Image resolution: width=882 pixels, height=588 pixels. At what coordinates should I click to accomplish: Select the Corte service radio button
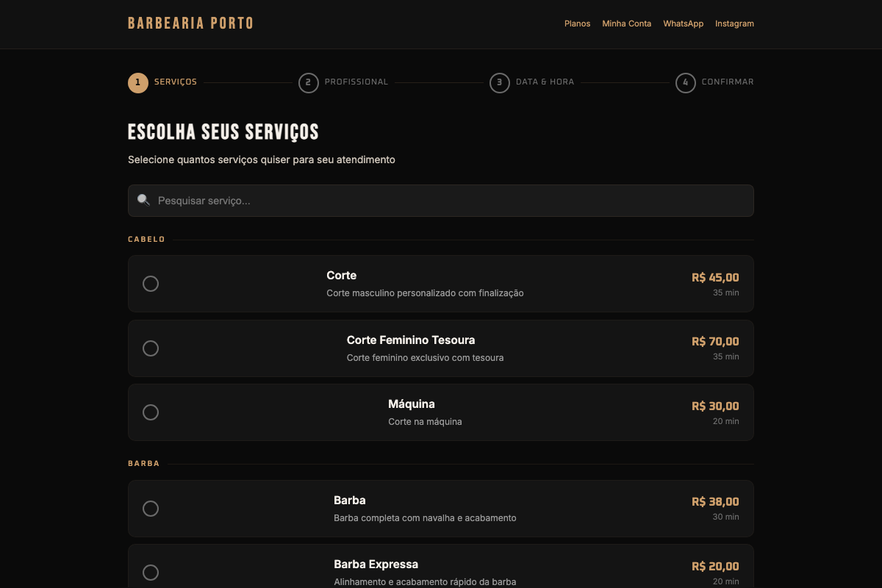pyautogui.click(x=151, y=284)
